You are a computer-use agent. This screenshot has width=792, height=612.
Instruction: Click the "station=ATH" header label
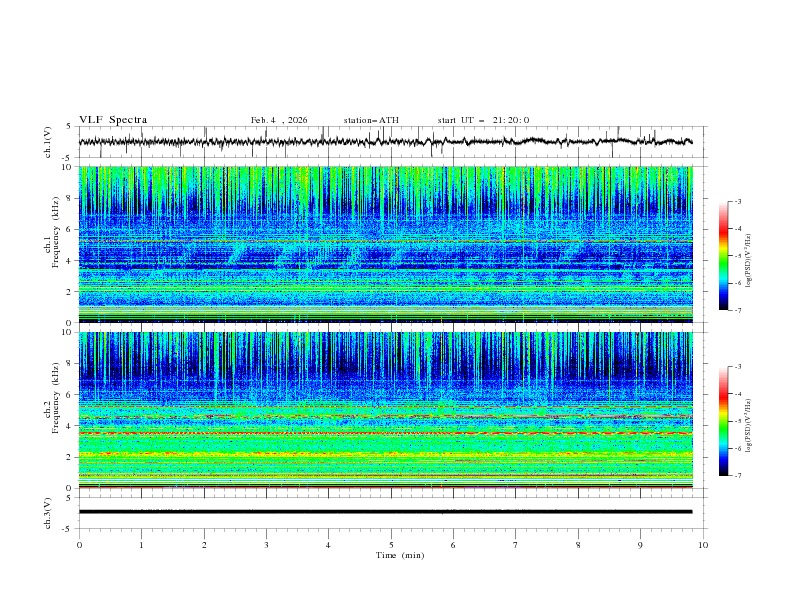[371, 120]
